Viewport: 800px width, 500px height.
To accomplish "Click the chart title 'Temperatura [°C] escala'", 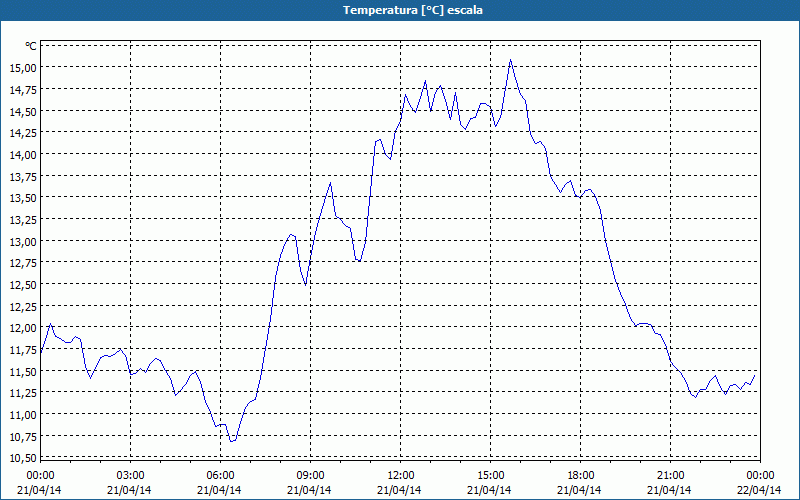I will click(412, 10).
